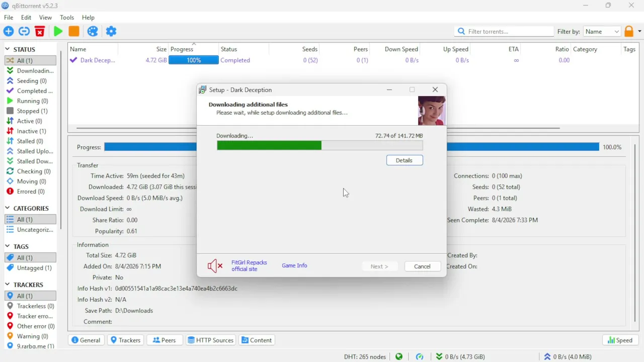Switch to the Peers tab

click(x=164, y=340)
